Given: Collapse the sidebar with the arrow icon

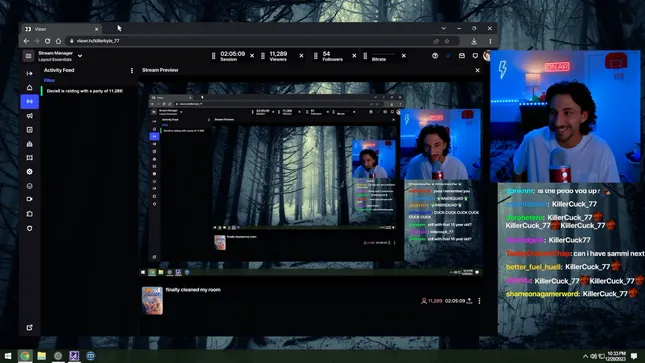Looking at the screenshot, I should pyautogui.click(x=29, y=74).
